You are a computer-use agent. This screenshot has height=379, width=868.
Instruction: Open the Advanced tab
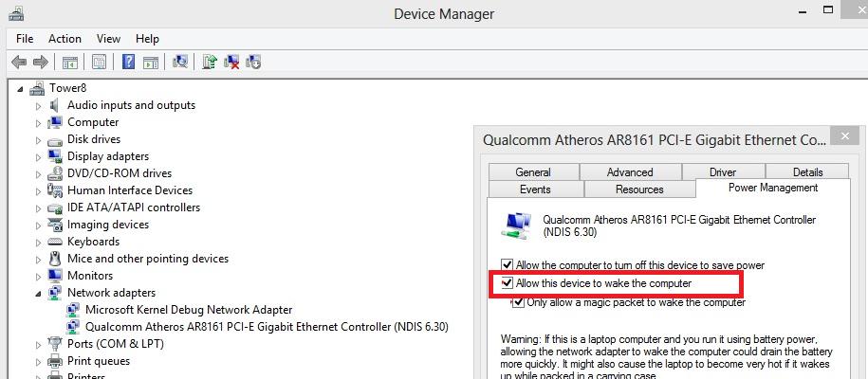[630, 172]
